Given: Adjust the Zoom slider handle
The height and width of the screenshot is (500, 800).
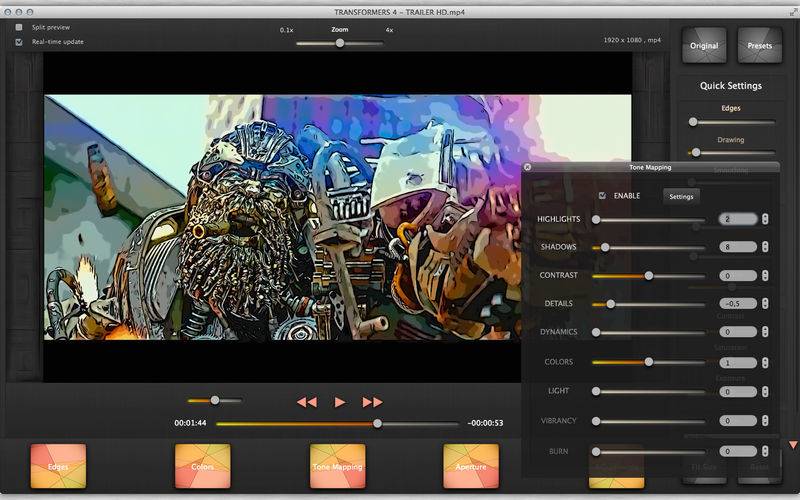Looking at the screenshot, I should pos(340,43).
